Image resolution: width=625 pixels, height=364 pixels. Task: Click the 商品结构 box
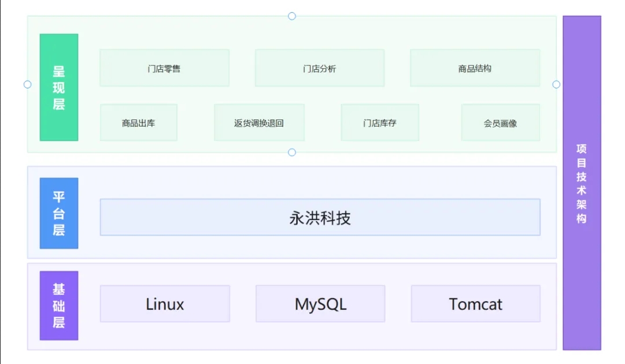475,68
